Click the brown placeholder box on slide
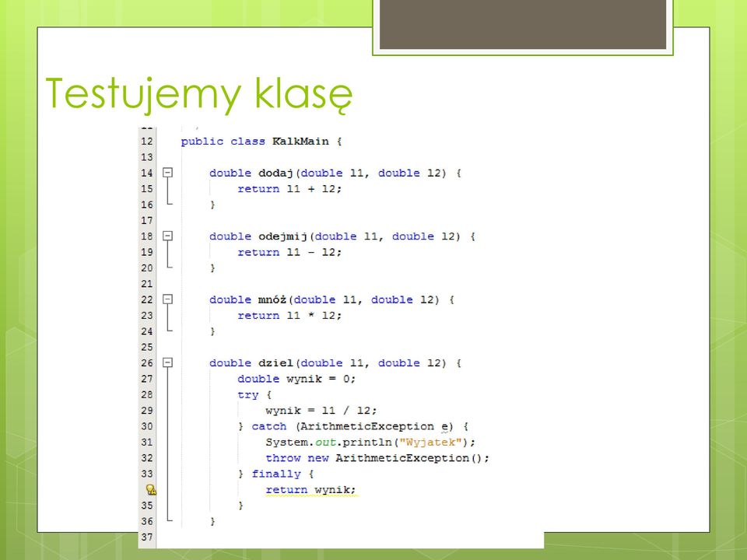The height and width of the screenshot is (560, 747). coord(523,24)
